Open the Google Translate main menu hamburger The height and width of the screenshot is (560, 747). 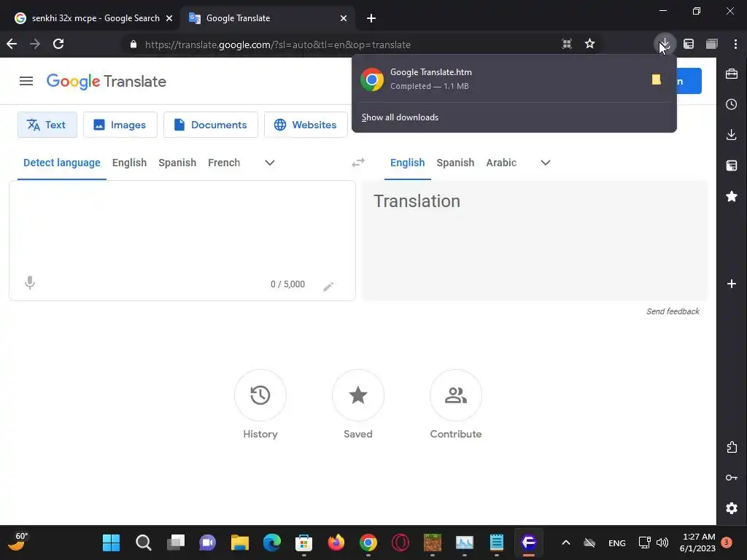tap(26, 81)
